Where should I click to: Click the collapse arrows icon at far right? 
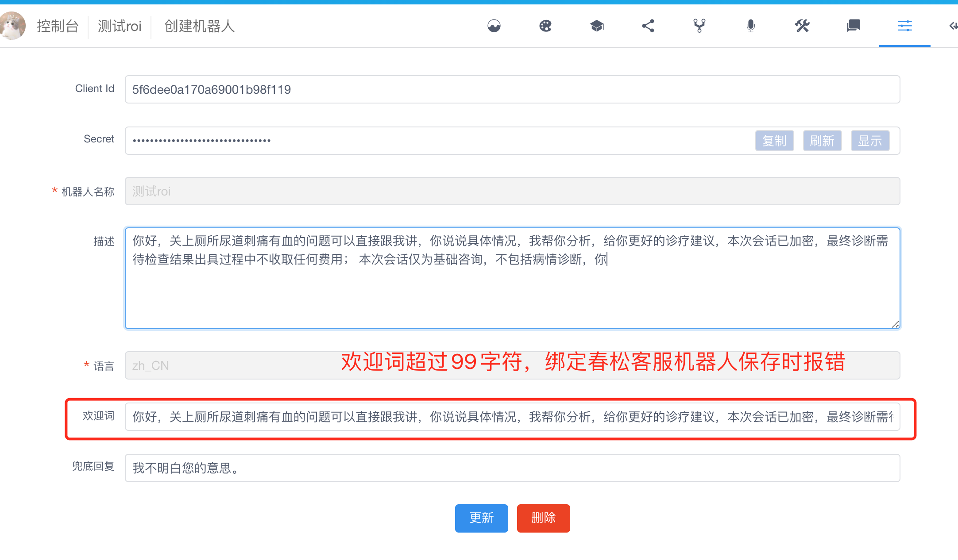[953, 26]
